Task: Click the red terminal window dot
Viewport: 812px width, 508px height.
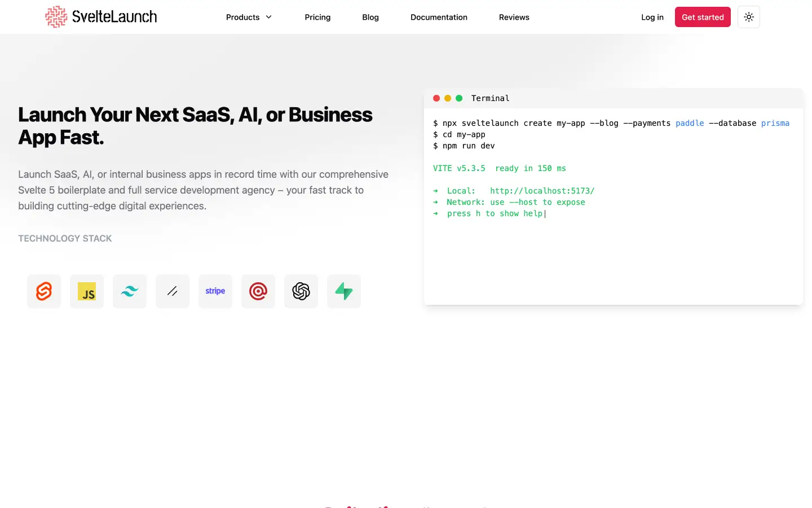Action: pyautogui.click(x=436, y=98)
